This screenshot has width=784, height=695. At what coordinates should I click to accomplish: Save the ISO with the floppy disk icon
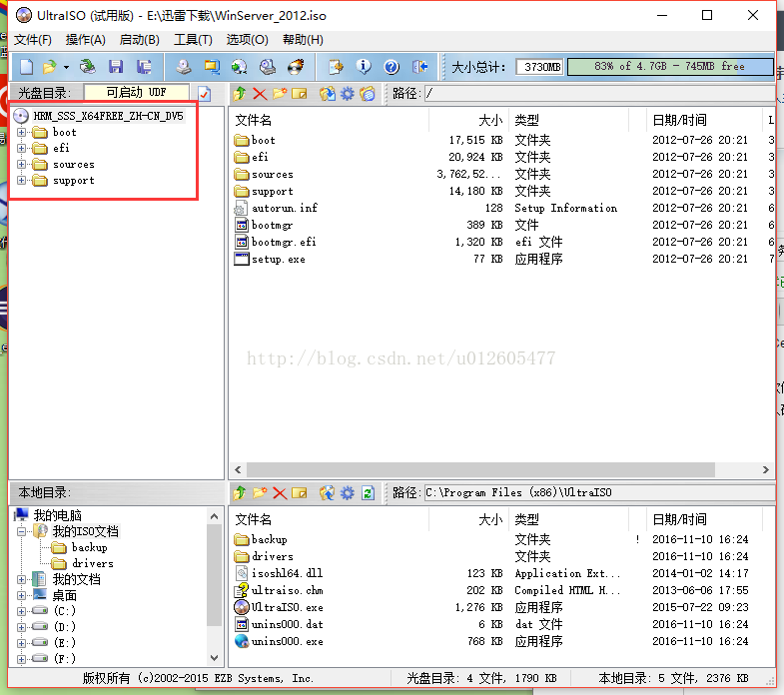pyautogui.click(x=116, y=67)
